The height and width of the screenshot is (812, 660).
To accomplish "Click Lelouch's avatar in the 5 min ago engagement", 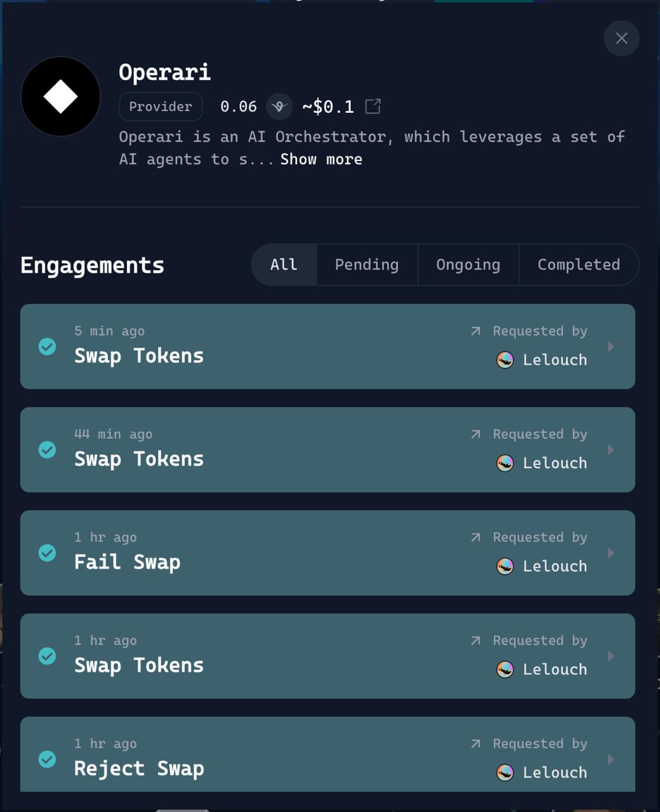I will coord(505,360).
